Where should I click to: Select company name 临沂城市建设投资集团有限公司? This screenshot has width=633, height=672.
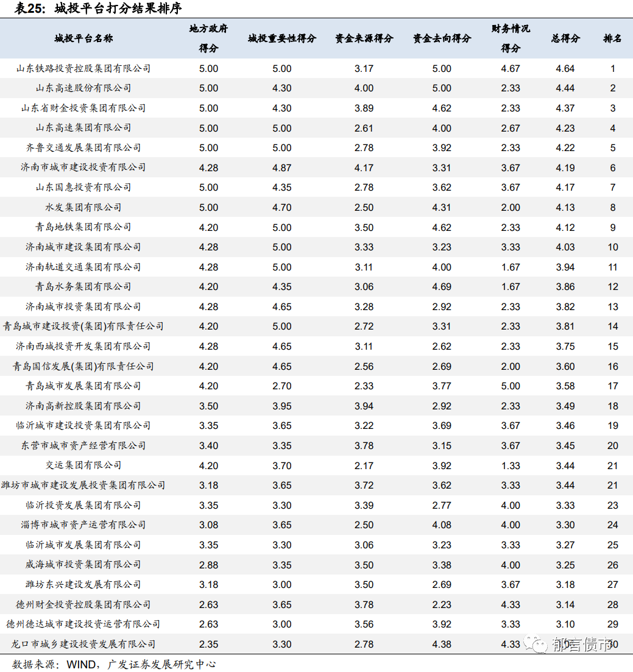coord(83,426)
